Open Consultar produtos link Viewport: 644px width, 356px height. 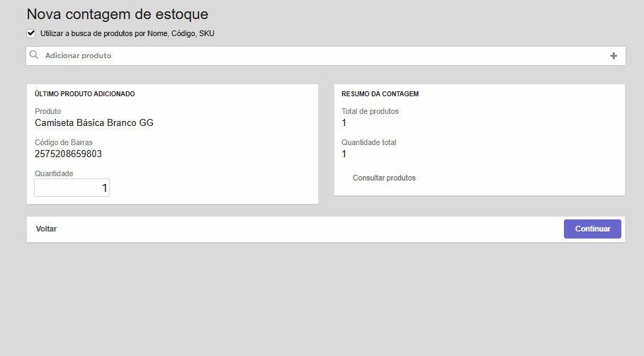click(x=384, y=178)
